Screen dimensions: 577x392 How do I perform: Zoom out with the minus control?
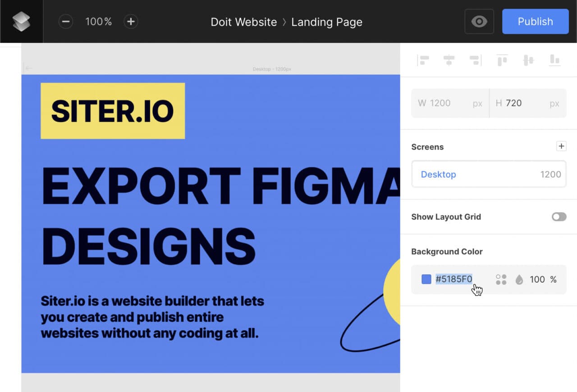coord(66,21)
